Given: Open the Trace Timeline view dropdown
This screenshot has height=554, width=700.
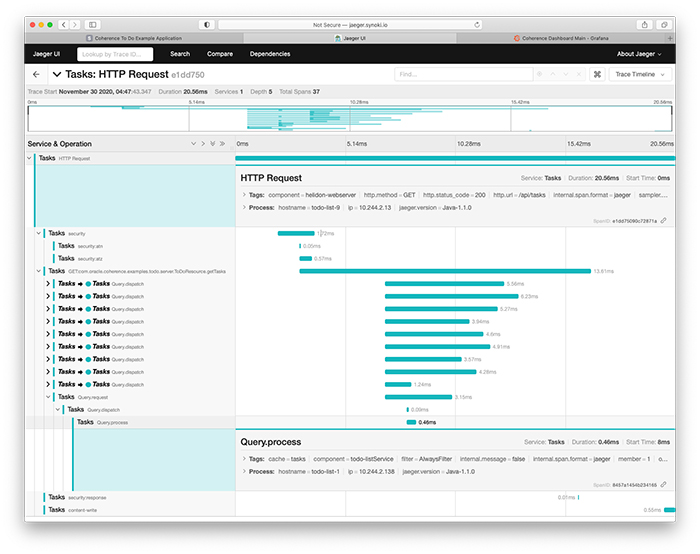Looking at the screenshot, I should pyautogui.click(x=640, y=75).
